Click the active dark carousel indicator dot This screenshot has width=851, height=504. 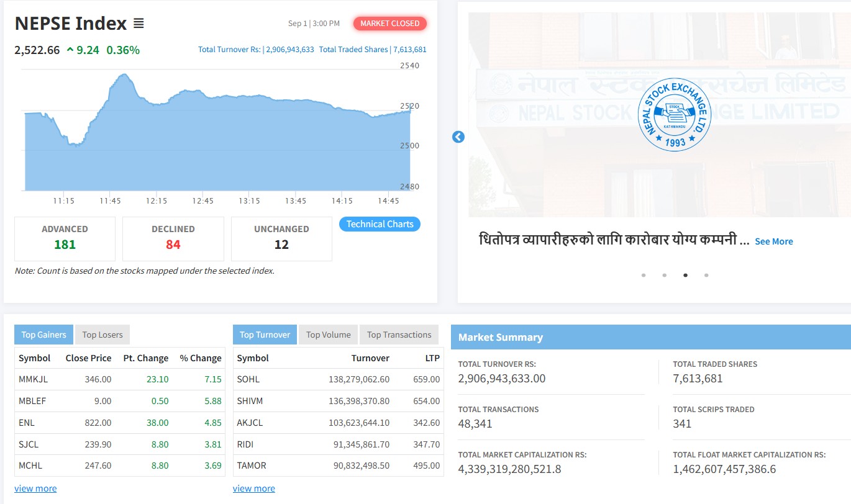pyautogui.click(x=685, y=275)
